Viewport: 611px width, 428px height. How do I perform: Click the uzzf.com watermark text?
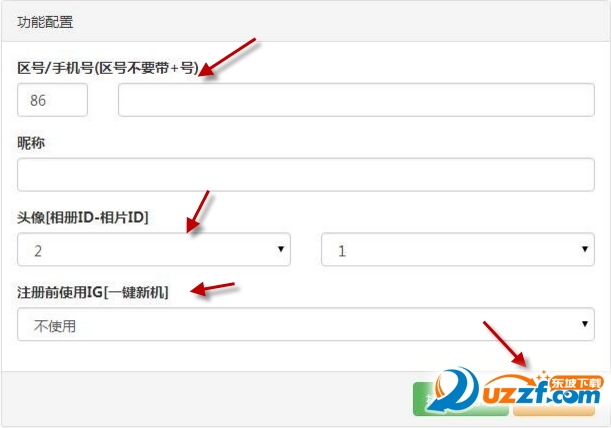[542, 396]
